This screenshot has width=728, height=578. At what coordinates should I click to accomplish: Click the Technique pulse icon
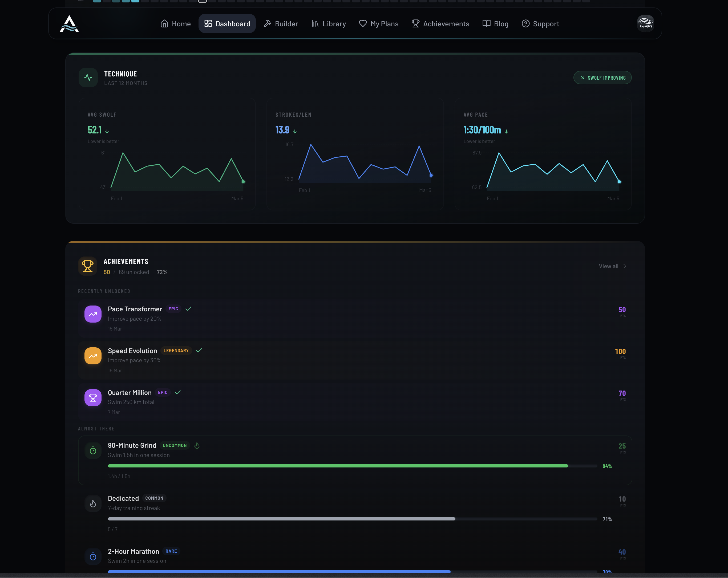[88, 78]
